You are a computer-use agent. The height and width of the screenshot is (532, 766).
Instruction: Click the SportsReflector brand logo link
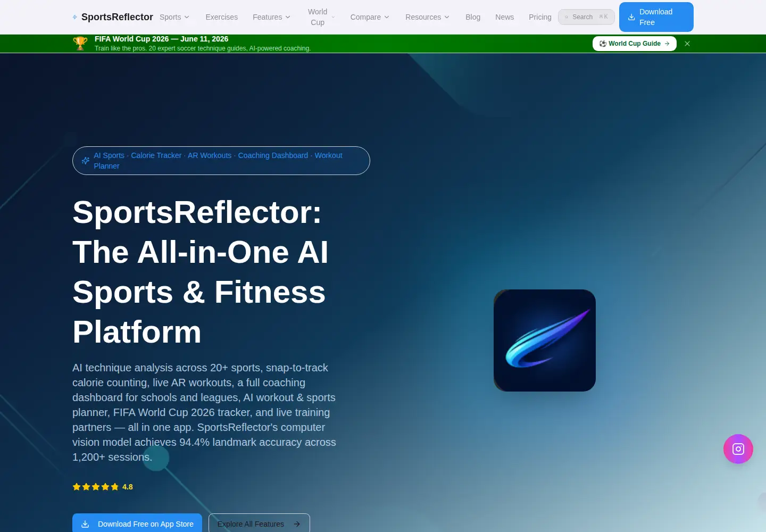[x=113, y=17]
